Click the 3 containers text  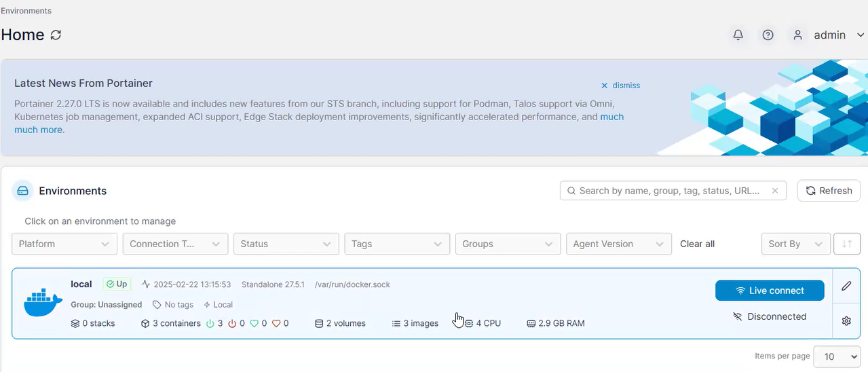[x=176, y=323]
